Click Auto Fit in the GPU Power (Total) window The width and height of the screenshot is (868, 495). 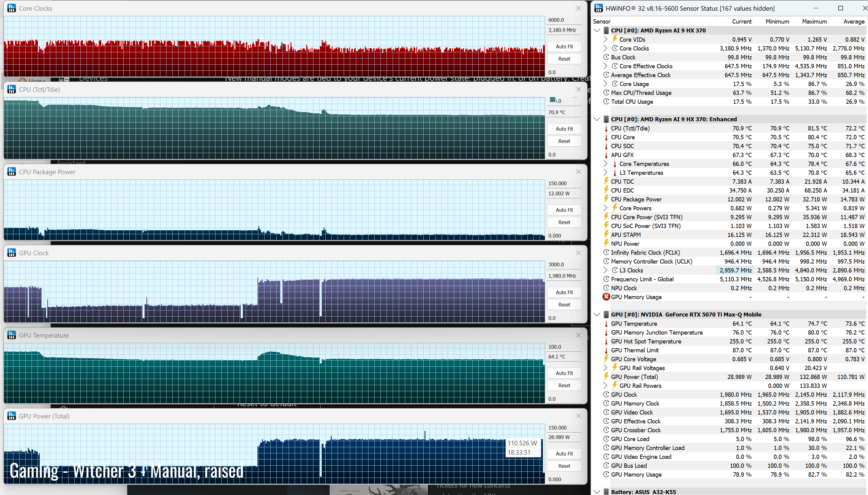point(564,454)
